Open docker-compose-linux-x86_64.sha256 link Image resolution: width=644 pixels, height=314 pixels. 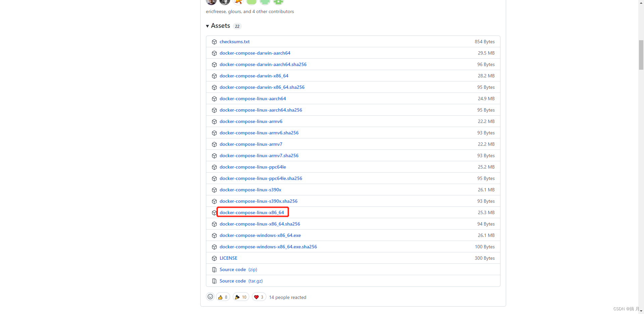pyautogui.click(x=260, y=224)
